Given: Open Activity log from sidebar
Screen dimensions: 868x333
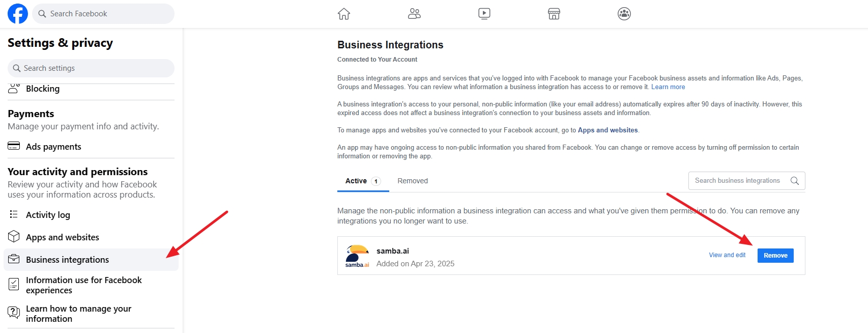Looking at the screenshot, I should coord(48,215).
